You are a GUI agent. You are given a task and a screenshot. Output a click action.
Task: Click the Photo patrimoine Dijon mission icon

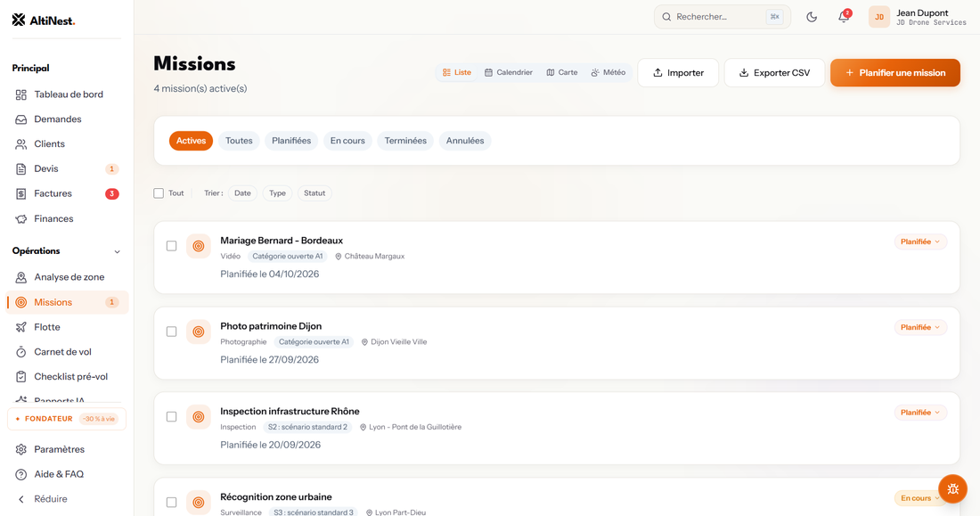(x=198, y=332)
